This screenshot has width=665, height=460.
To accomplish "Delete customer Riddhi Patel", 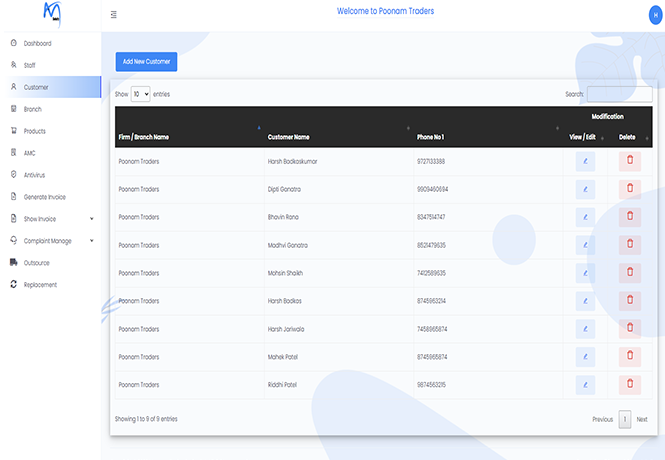I will tap(630, 385).
